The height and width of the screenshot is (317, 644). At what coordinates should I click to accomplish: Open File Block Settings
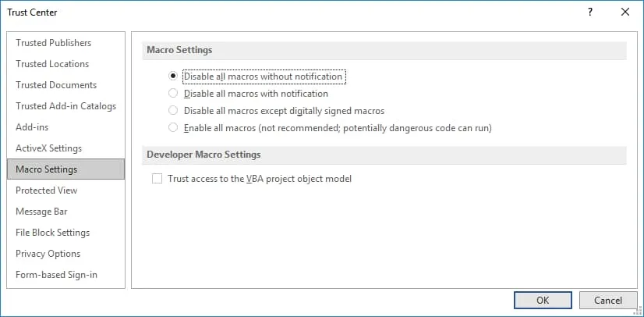click(52, 233)
